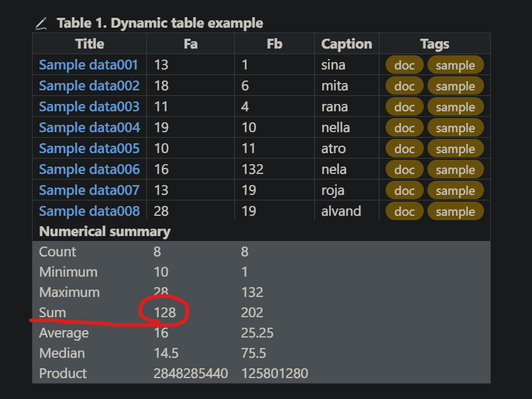
Task: Select the sample tag in the rana row
Action: click(455, 107)
